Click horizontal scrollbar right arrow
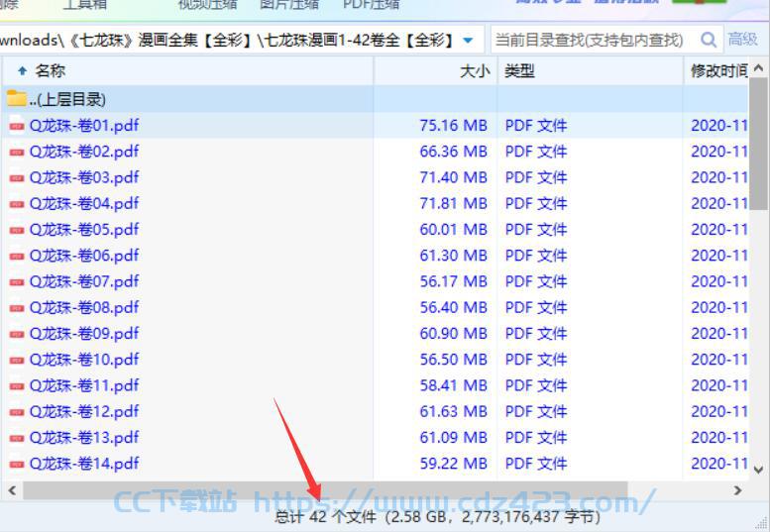 (737, 489)
